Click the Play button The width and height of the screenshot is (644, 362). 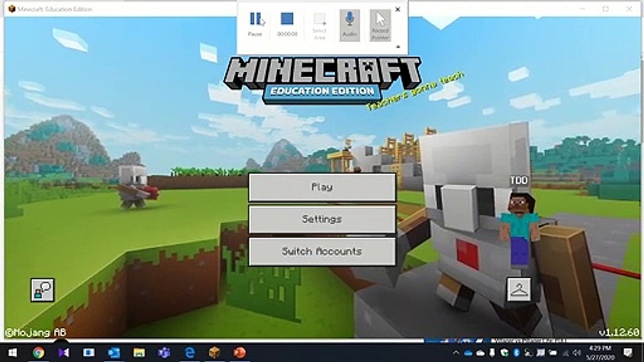322,187
